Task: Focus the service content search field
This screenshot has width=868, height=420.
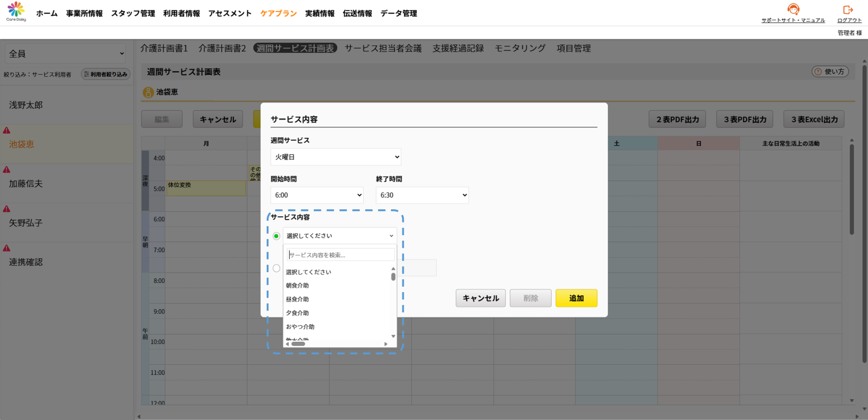Action: (x=341, y=255)
